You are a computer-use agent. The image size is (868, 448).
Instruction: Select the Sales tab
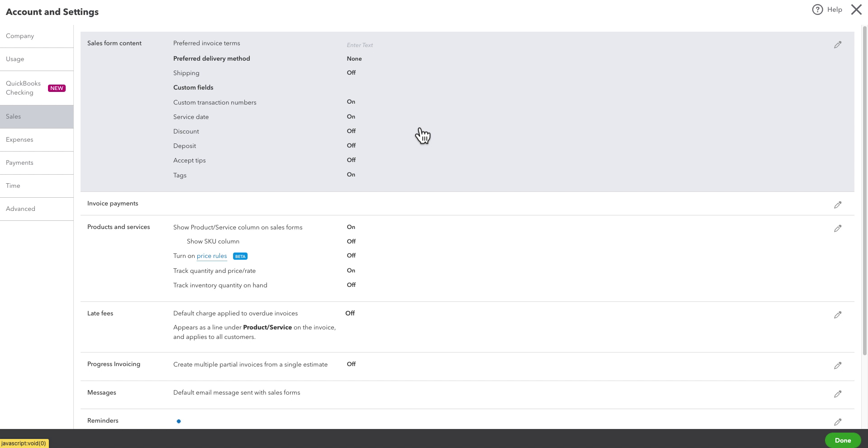click(37, 117)
